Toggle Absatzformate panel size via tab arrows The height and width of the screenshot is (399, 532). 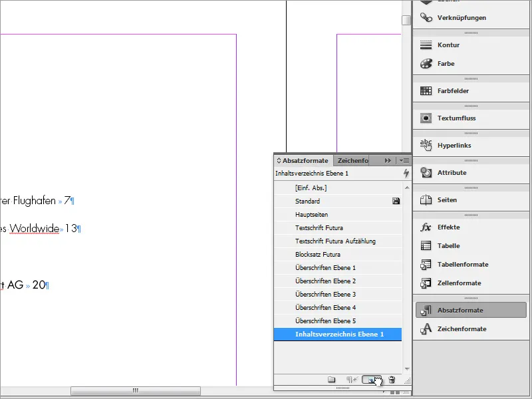pos(279,160)
